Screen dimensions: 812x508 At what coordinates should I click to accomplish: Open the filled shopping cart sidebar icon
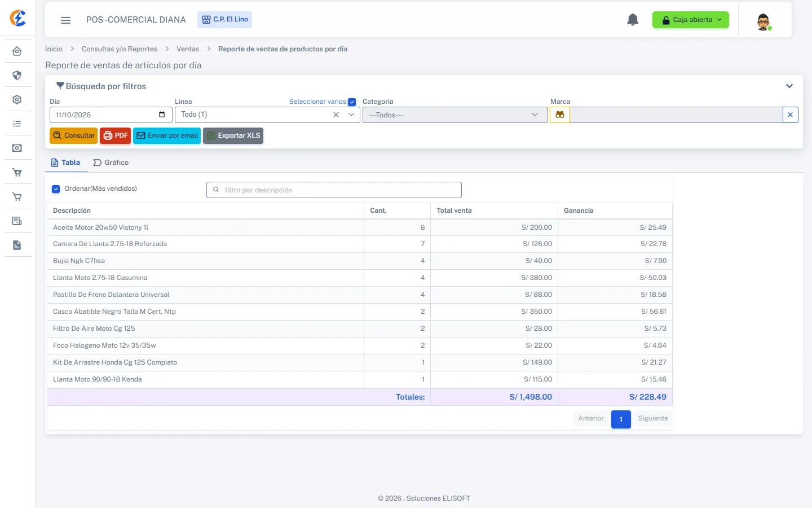pyautogui.click(x=17, y=173)
